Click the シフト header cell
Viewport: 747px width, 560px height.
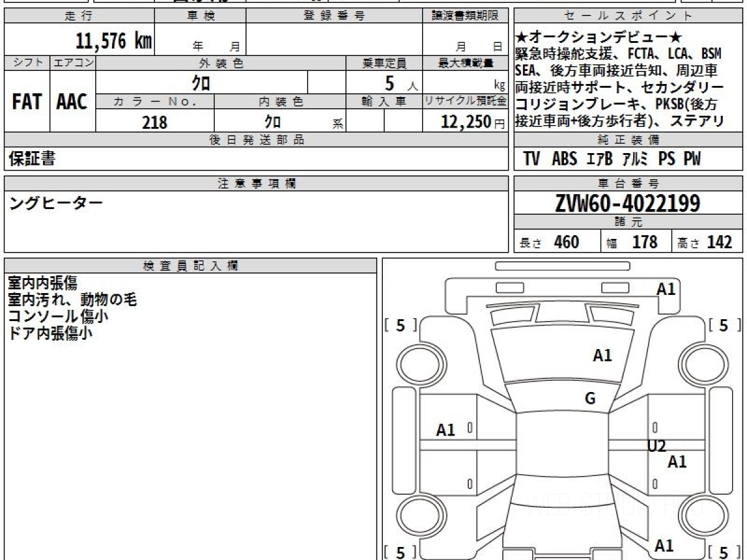(x=27, y=63)
